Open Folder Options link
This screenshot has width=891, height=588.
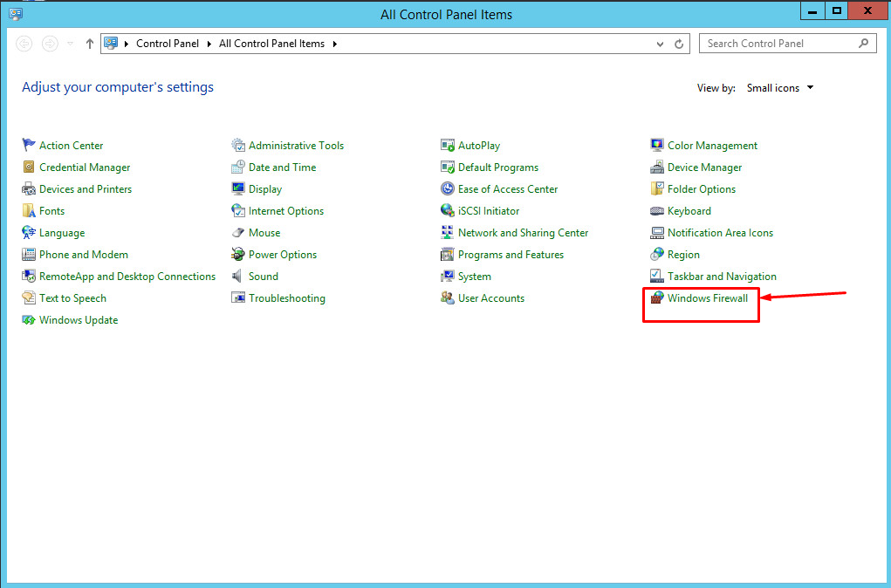click(x=702, y=188)
